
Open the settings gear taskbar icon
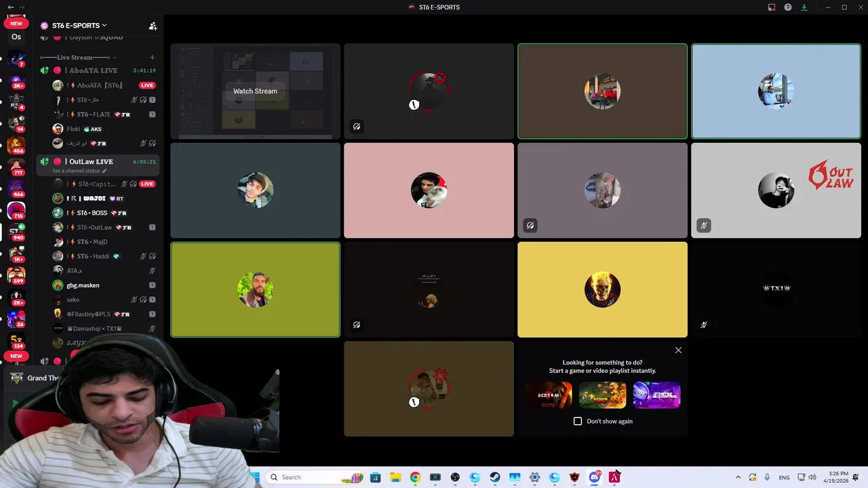click(535, 477)
